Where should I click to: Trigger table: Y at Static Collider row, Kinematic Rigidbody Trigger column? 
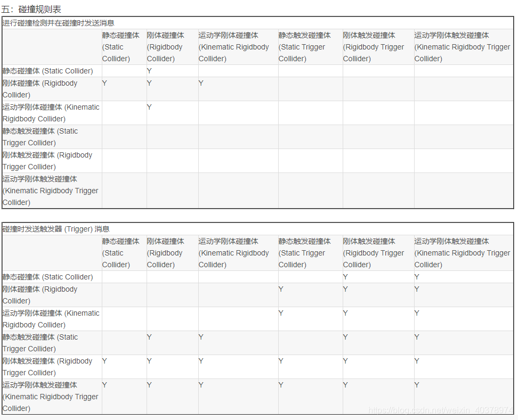point(417,277)
